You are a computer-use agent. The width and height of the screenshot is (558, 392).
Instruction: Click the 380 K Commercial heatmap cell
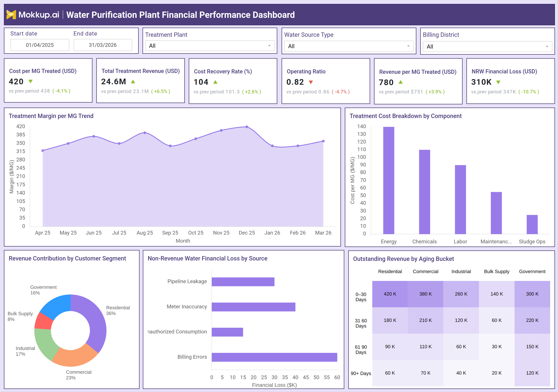point(425,294)
